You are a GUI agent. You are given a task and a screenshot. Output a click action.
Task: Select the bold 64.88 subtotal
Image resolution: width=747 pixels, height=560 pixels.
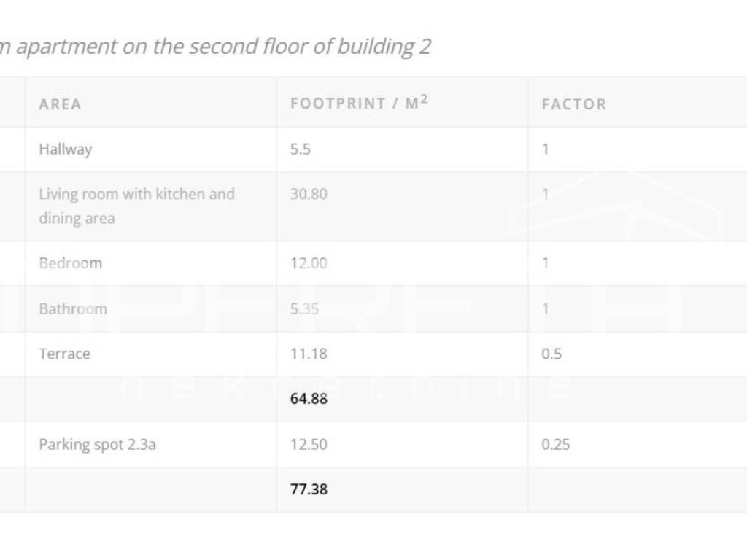click(309, 399)
